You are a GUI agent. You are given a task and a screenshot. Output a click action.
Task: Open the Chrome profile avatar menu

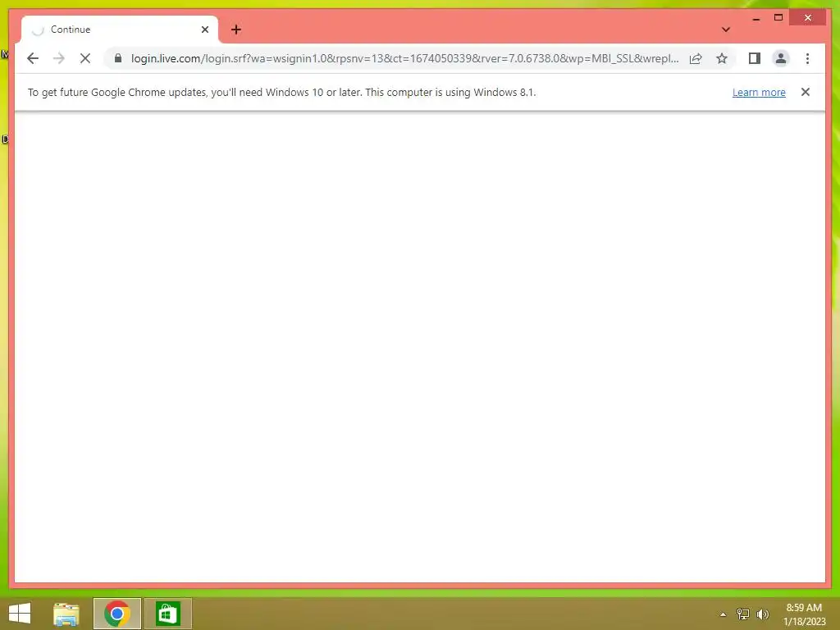point(781,58)
